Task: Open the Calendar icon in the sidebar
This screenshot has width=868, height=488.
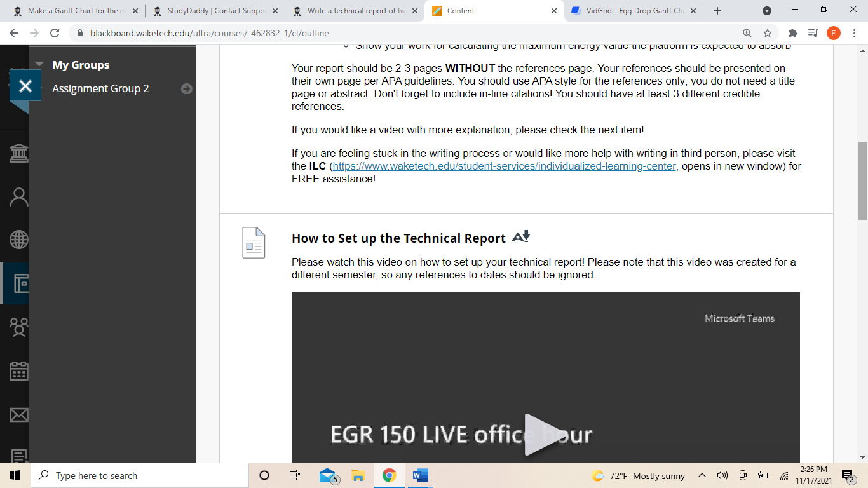Action: (x=18, y=371)
